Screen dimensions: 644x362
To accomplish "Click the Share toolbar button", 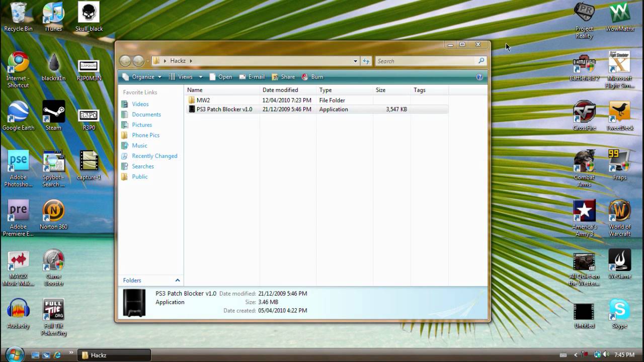I will point(283,77).
